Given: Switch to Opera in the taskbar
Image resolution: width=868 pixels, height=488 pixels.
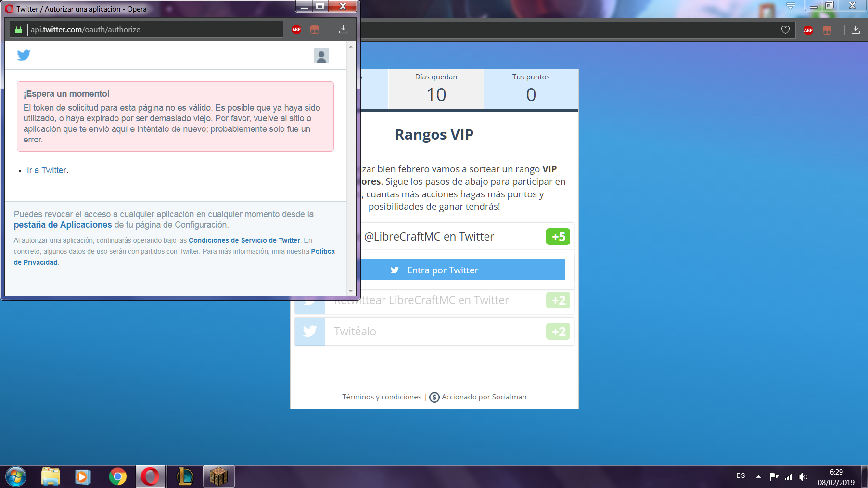Looking at the screenshot, I should click(151, 477).
